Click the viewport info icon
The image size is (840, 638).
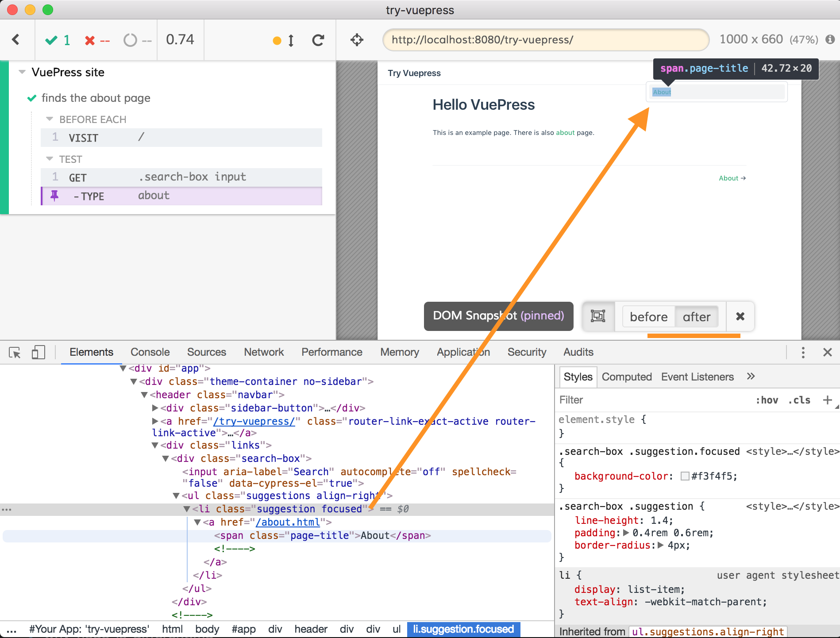pos(830,39)
